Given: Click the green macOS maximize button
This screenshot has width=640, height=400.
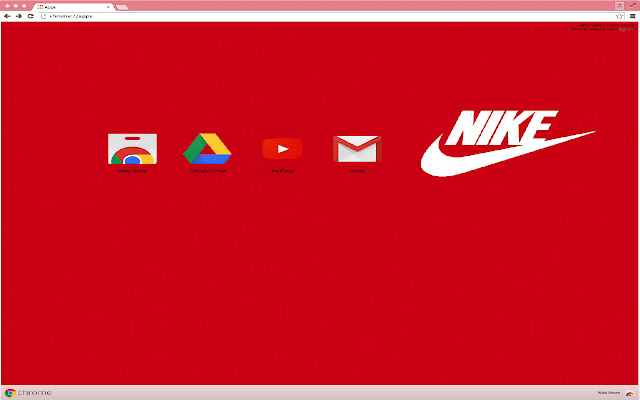Looking at the screenshot, I should point(24,6).
